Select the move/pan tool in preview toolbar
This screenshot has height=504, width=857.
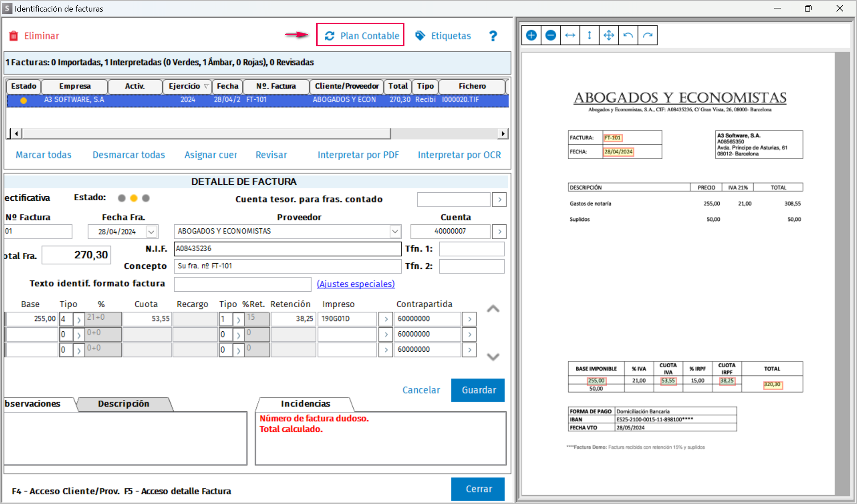point(609,35)
